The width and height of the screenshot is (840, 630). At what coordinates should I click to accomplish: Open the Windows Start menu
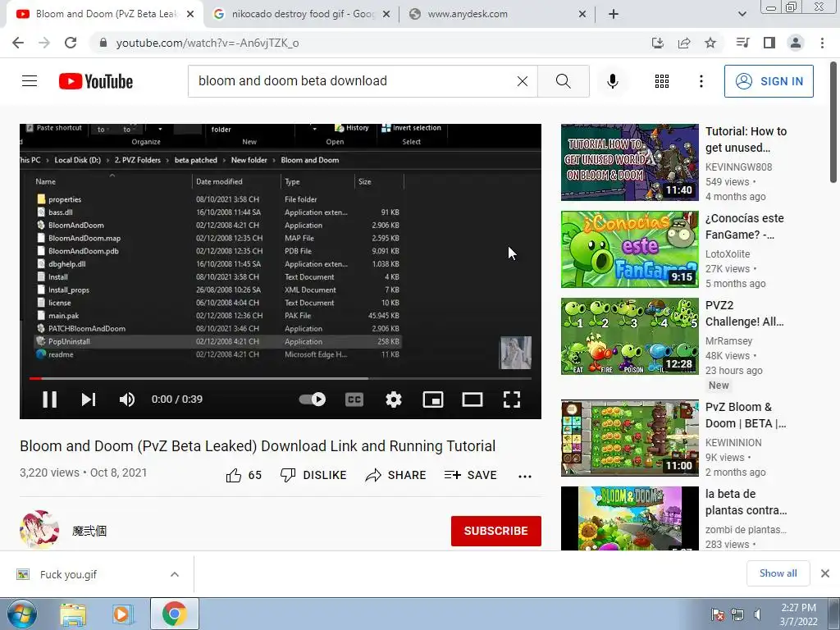[21, 614]
